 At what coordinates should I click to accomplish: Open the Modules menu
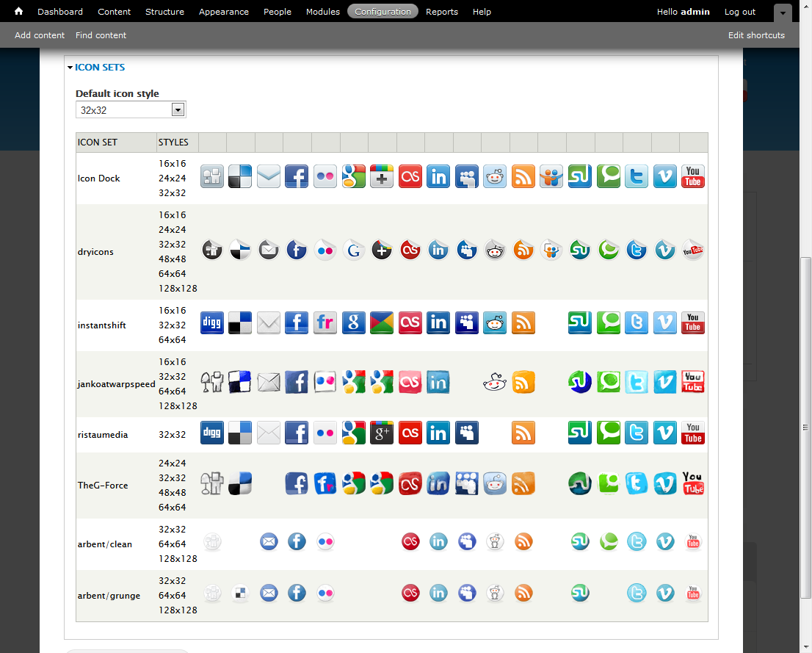tap(322, 12)
